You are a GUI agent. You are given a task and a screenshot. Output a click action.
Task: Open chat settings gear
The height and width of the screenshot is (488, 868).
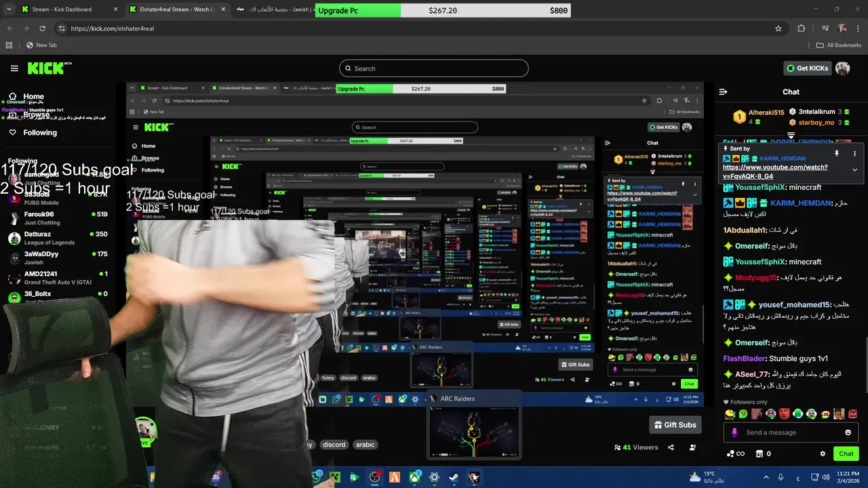point(823,453)
